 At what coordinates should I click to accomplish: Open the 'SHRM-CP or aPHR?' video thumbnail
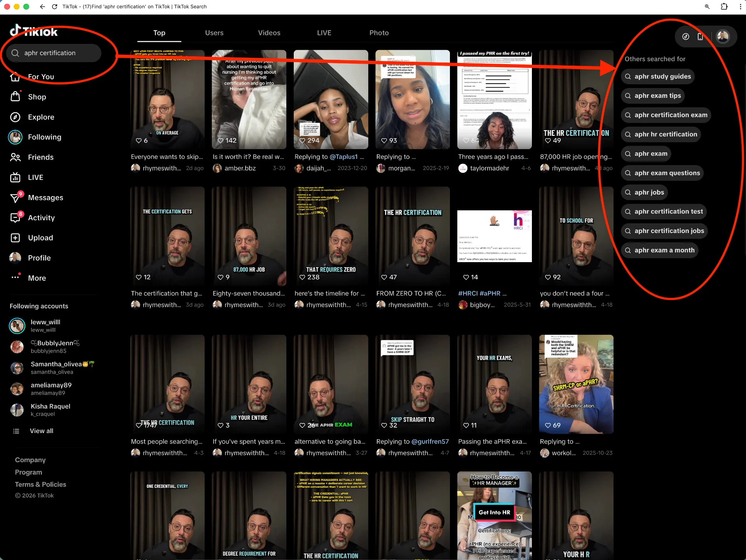pyautogui.click(x=576, y=384)
